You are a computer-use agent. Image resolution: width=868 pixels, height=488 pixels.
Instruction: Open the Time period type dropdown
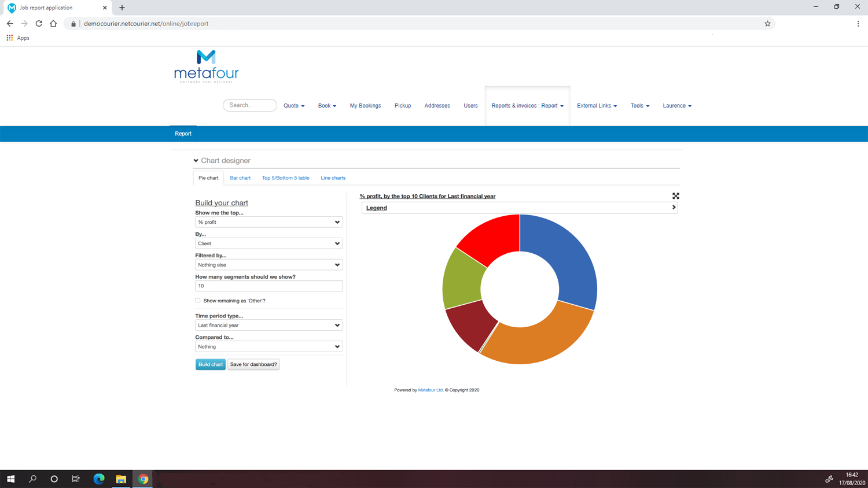pos(269,326)
